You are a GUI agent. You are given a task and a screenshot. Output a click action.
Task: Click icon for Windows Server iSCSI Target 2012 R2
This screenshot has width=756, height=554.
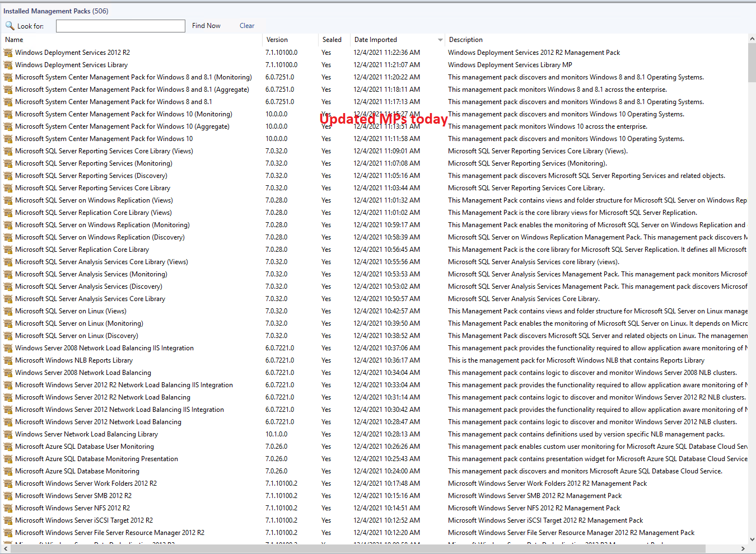[x=8, y=520]
